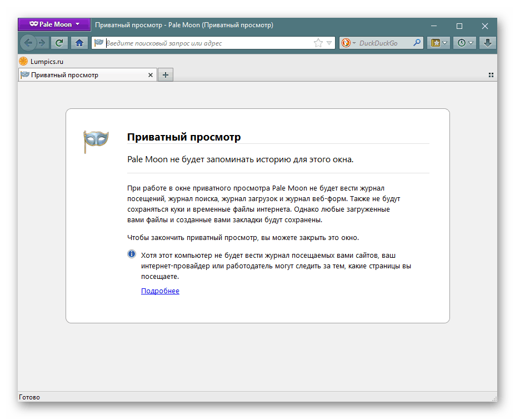
Task: Start search with the magnifier icon
Action: coord(417,43)
